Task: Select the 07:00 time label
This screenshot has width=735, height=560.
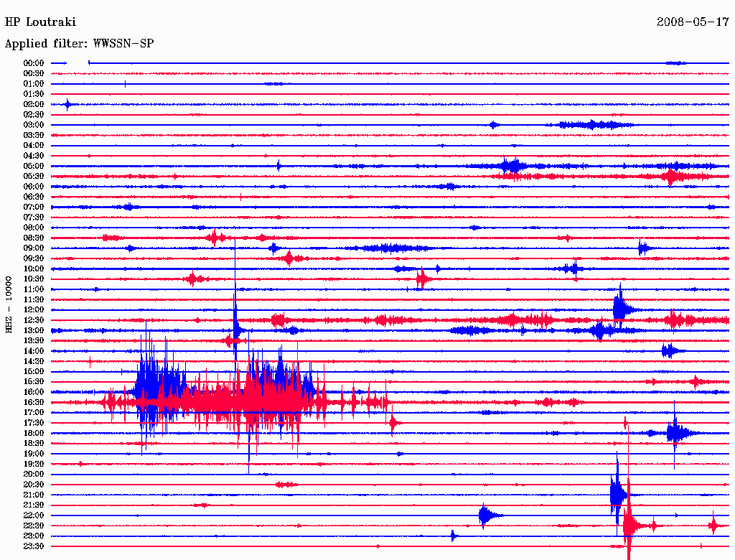Action: tap(34, 207)
